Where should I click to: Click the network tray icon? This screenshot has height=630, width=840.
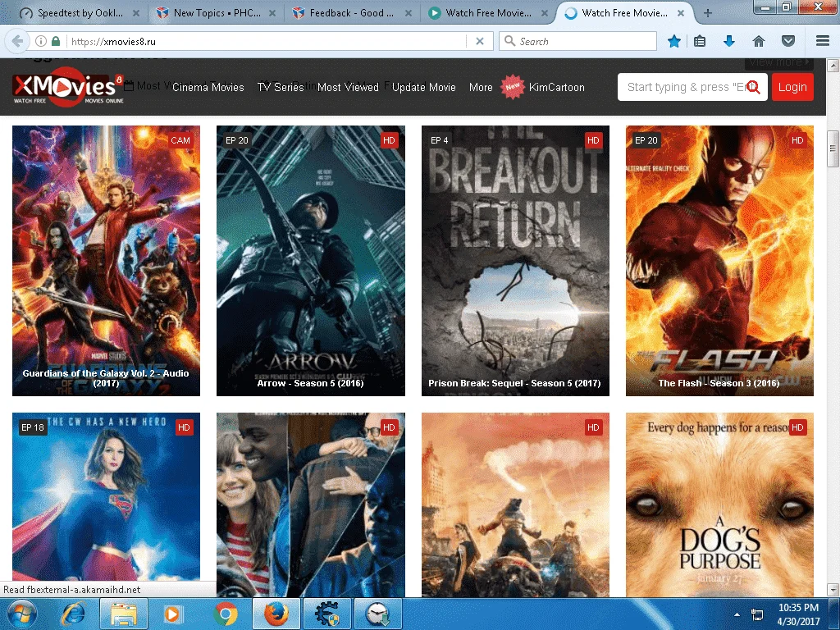coord(757,614)
